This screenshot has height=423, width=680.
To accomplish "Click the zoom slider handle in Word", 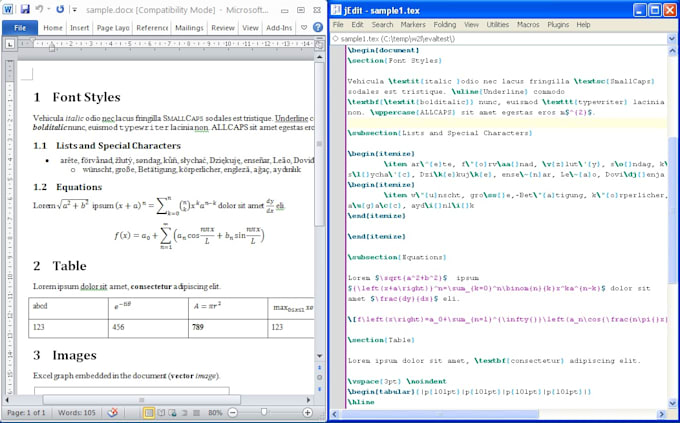I will point(264,412).
